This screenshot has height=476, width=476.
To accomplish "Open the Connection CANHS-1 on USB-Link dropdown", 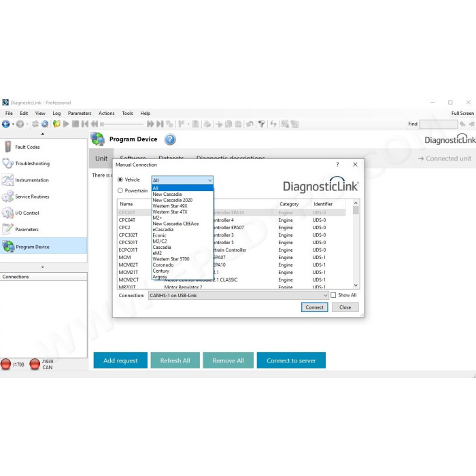I will coord(238,295).
